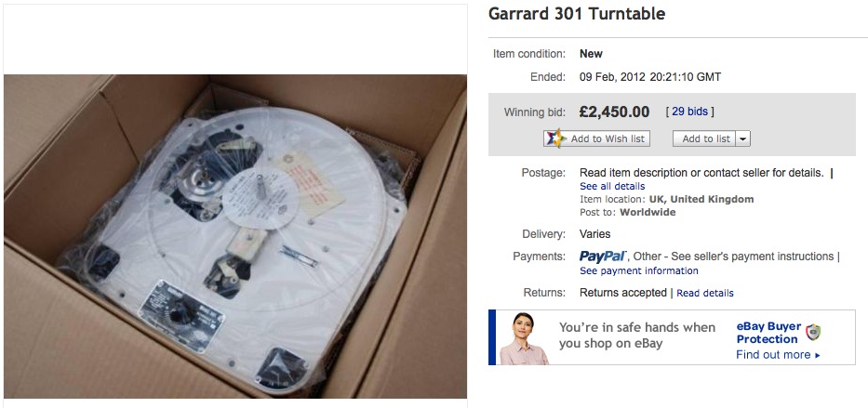The image size is (868, 408).
Task: Click the Add to Wish list button
Action: [x=596, y=138]
